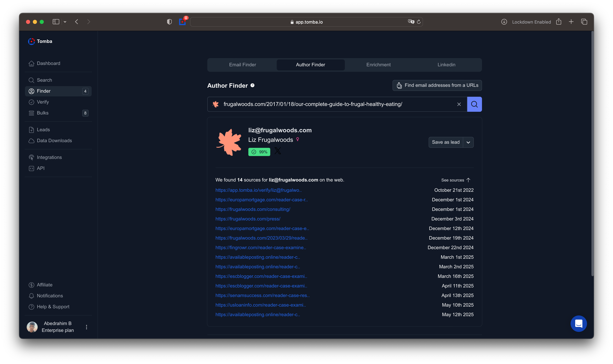Select the Finder sidebar item
The width and height of the screenshot is (613, 364).
tap(58, 91)
